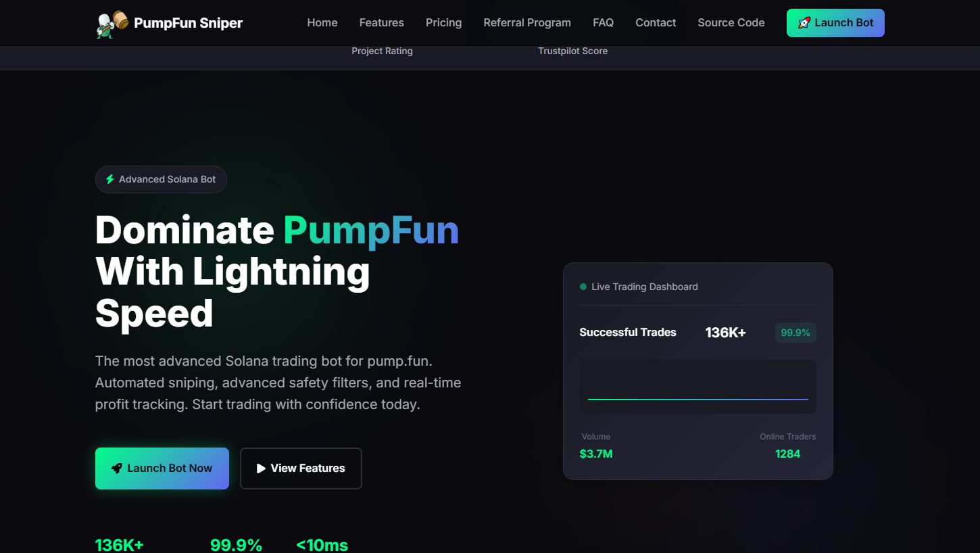Click the "With Lightning" headline line

coord(232,272)
